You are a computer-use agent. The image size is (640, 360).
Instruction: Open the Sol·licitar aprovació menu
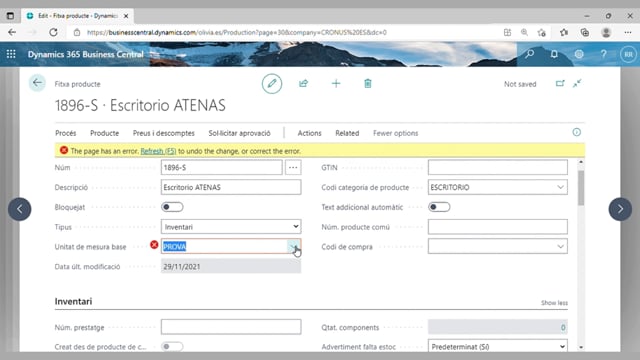click(239, 133)
